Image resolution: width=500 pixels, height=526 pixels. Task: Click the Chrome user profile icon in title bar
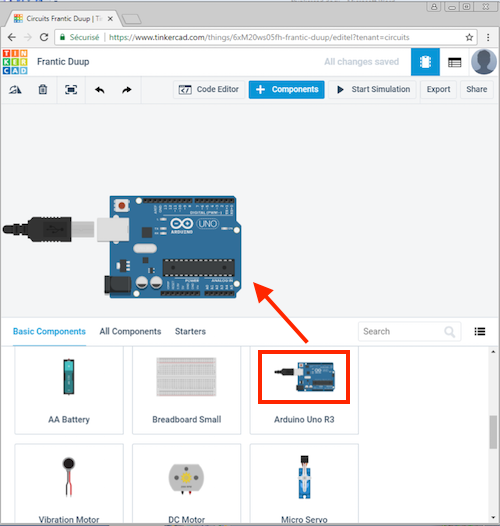[434, 7]
